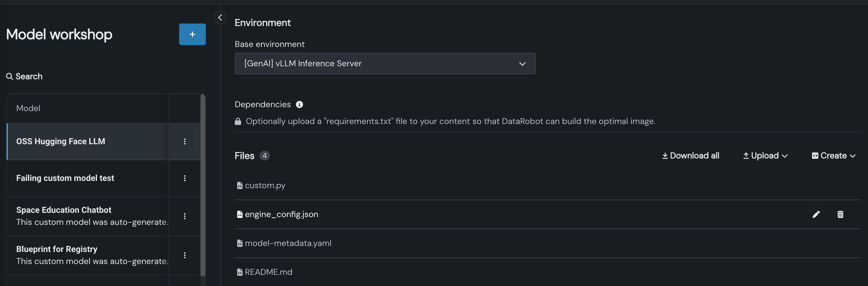This screenshot has height=286, width=868.
Task: Expand the Create dropdown
Action: tap(833, 156)
